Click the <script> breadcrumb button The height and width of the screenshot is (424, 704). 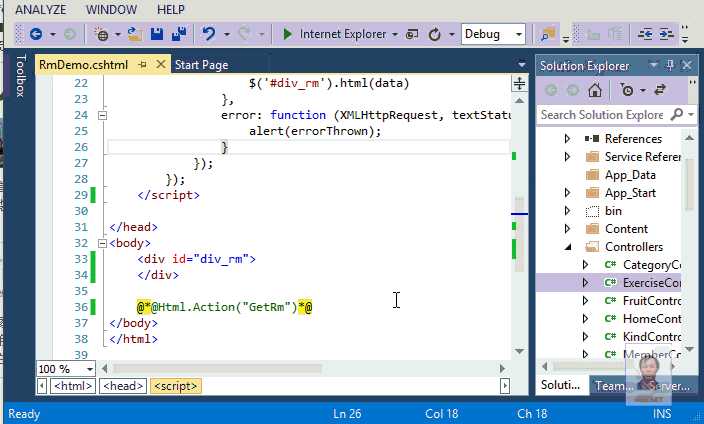click(176, 386)
